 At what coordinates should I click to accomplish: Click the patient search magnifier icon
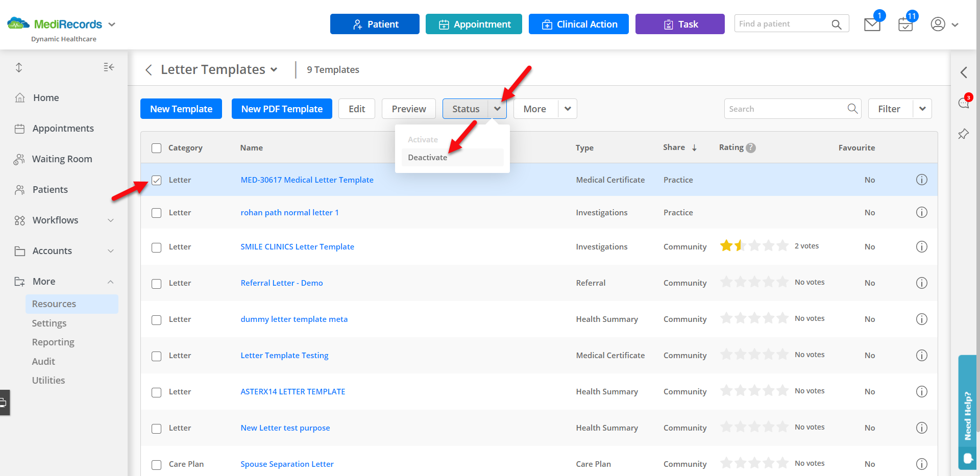pos(837,24)
